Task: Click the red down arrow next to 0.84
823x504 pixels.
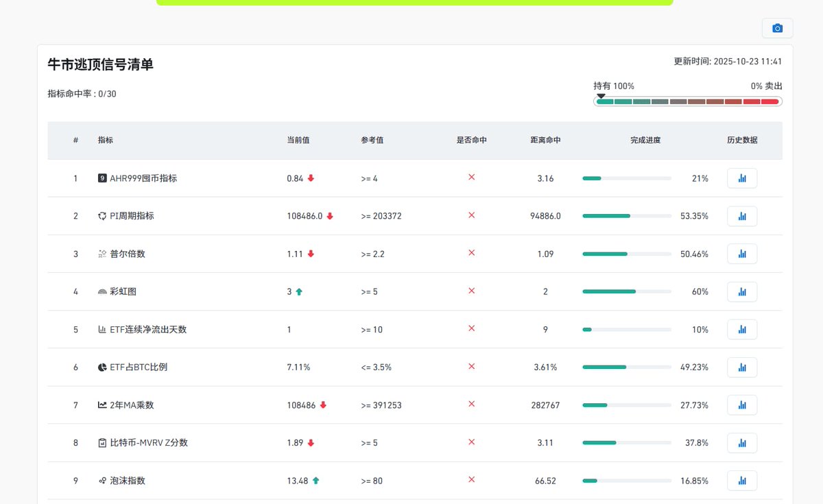Action: 311,178
